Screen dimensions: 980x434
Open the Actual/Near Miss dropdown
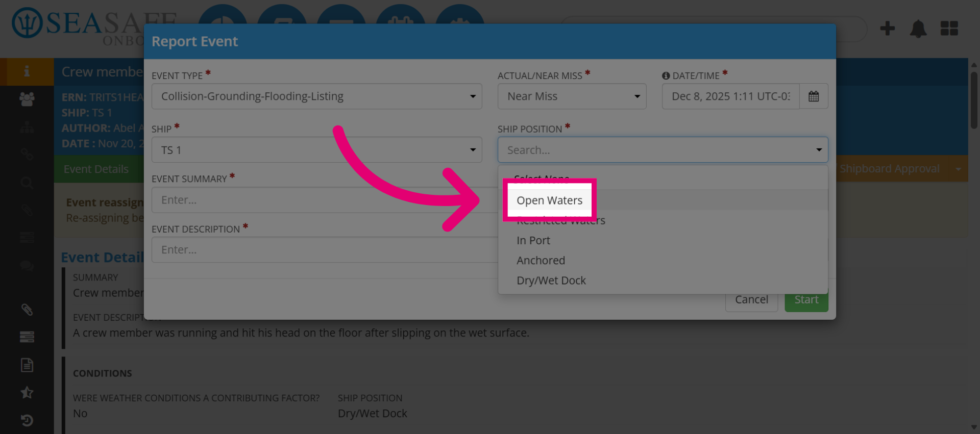coord(572,96)
